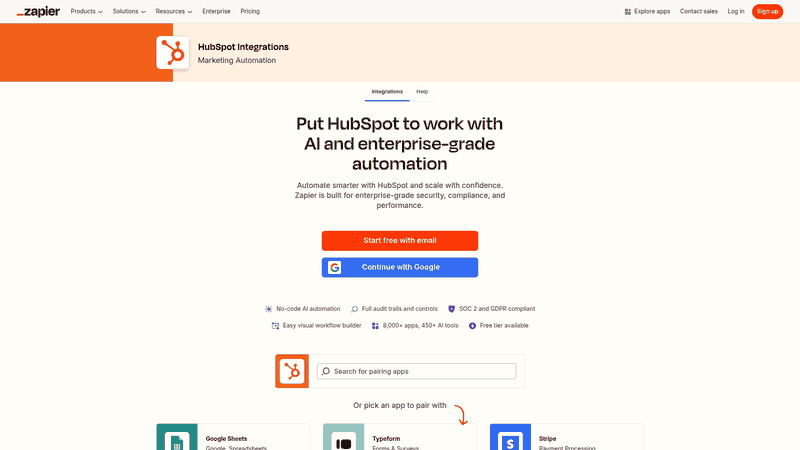Click the HubSpot logo in header banner
Image resolution: width=800 pixels, height=450 pixels.
point(172,53)
